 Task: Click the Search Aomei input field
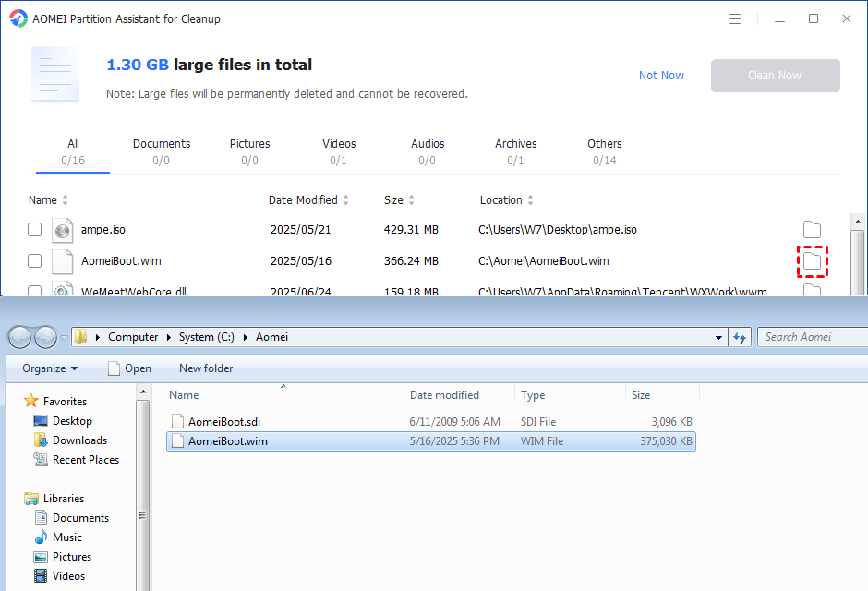tap(812, 337)
